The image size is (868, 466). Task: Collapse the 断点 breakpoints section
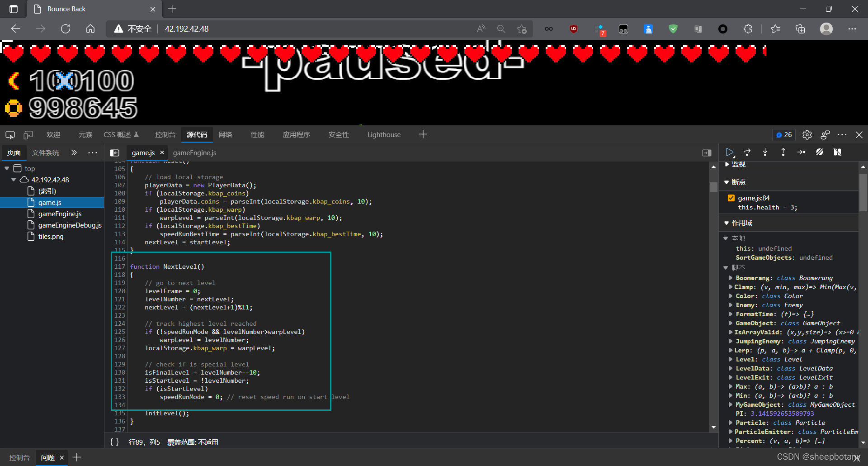[727, 182]
